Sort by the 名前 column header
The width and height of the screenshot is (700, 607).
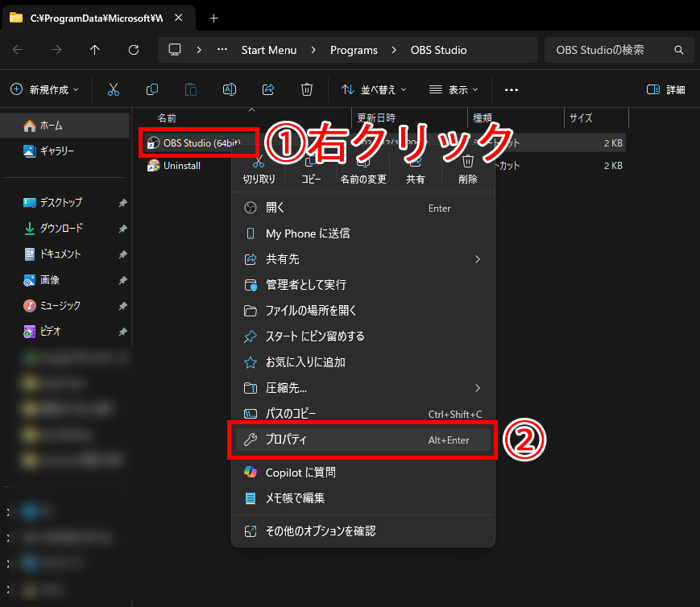click(x=167, y=118)
